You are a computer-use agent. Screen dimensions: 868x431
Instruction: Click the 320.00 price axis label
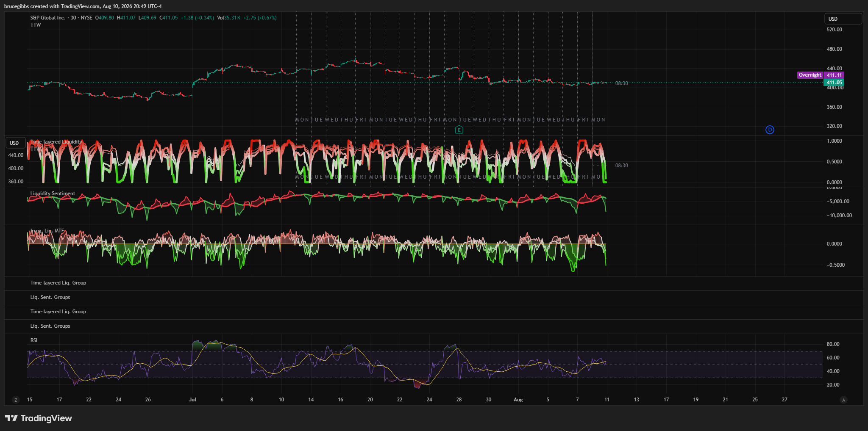coord(834,126)
